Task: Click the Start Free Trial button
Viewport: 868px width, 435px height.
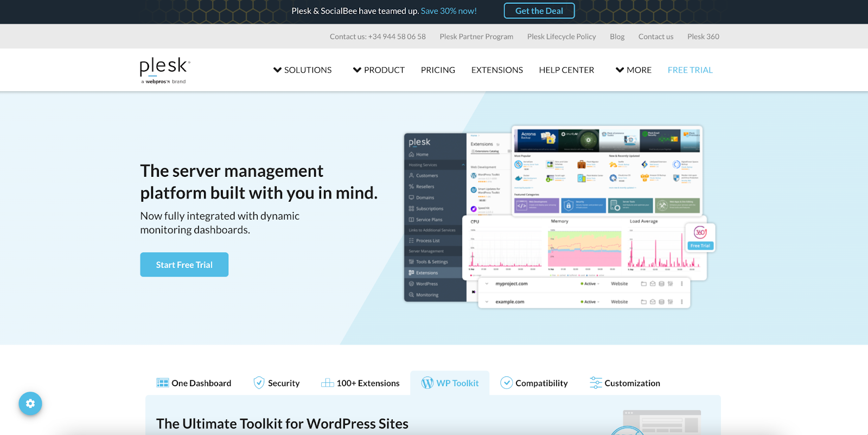Action: pos(184,265)
